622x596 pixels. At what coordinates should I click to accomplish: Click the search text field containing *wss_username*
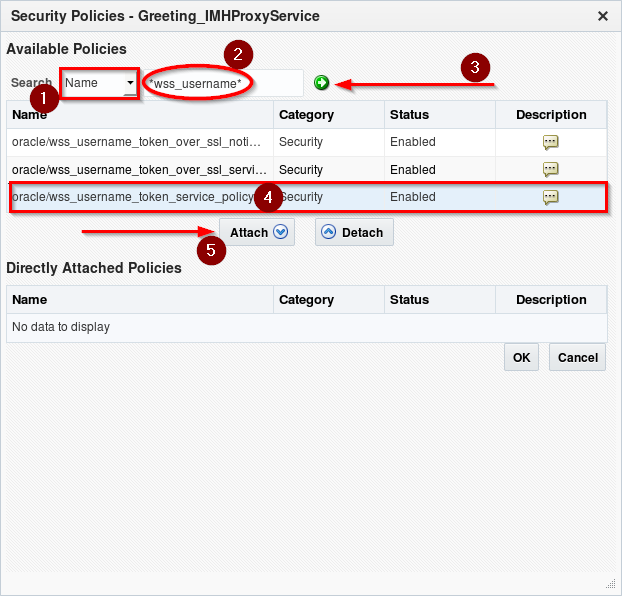pos(222,83)
